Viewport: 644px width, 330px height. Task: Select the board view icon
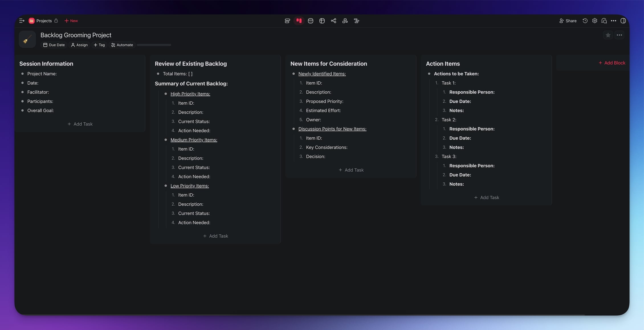pyautogui.click(x=299, y=21)
